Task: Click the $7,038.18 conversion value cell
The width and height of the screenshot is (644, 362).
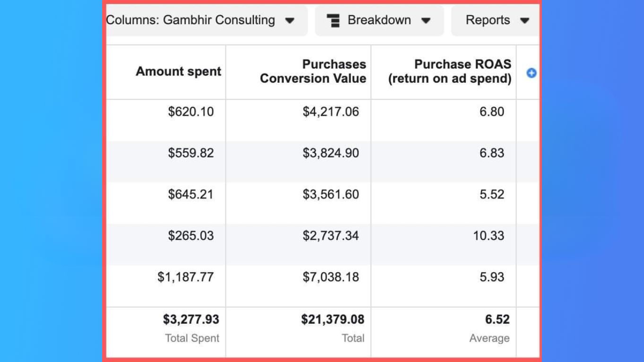Action: point(331,277)
